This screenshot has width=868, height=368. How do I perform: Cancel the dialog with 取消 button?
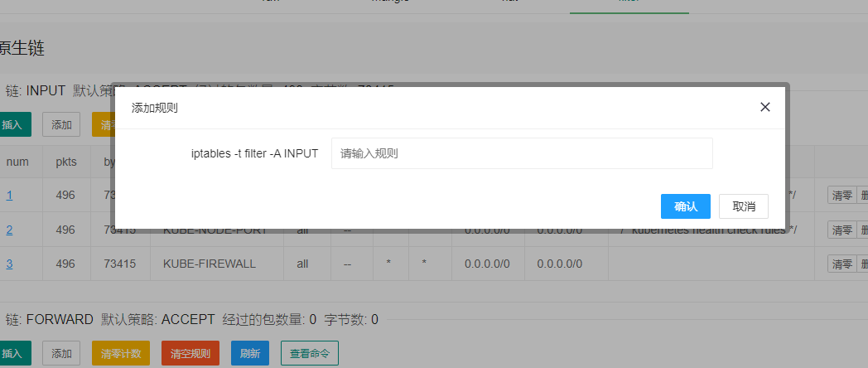click(744, 206)
